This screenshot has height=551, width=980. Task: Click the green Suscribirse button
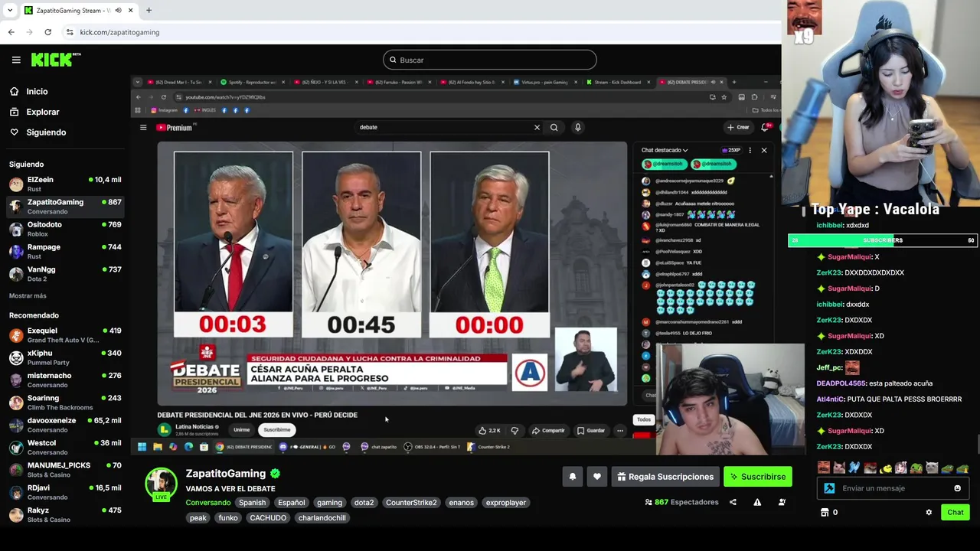coord(758,477)
